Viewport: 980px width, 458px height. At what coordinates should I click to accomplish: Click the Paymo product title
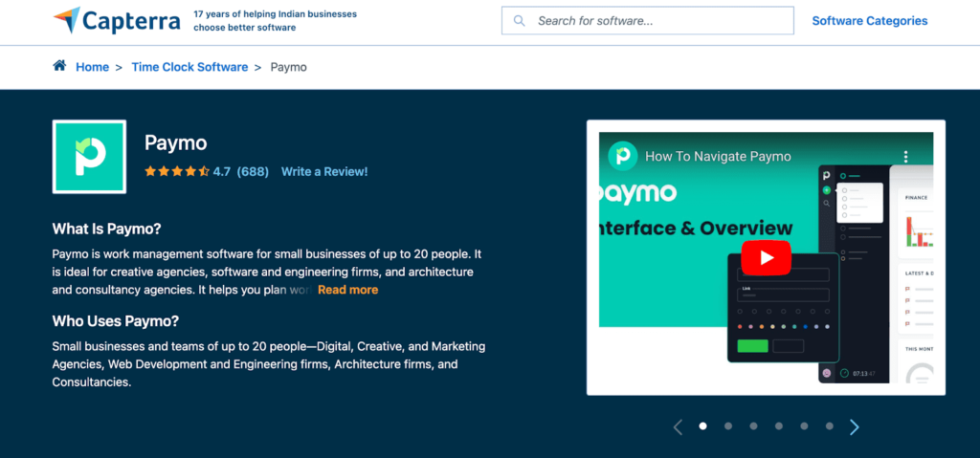point(176,143)
